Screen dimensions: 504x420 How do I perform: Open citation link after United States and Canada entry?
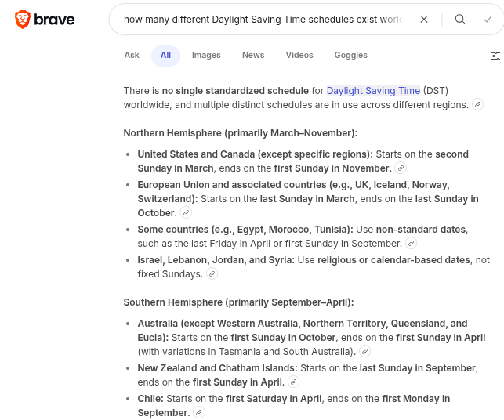(x=401, y=168)
